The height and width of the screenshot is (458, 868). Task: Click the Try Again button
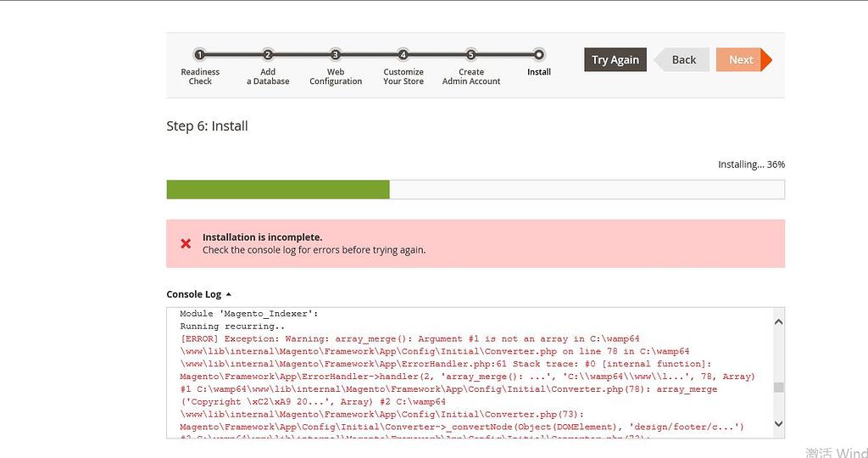pos(615,60)
